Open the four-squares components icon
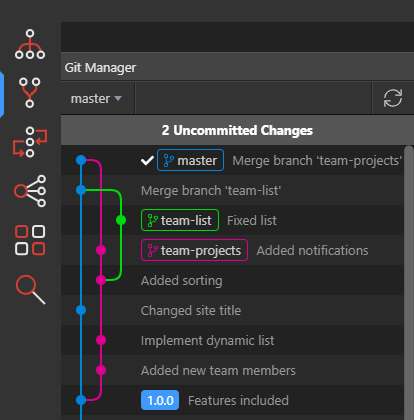This screenshot has height=420, width=414. pyautogui.click(x=30, y=240)
